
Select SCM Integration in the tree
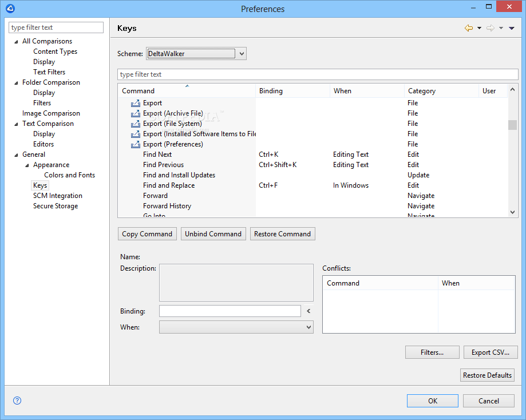57,196
